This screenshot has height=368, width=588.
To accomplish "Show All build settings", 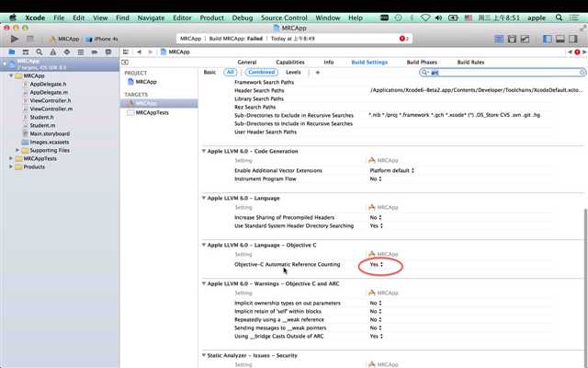I will tap(230, 72).
